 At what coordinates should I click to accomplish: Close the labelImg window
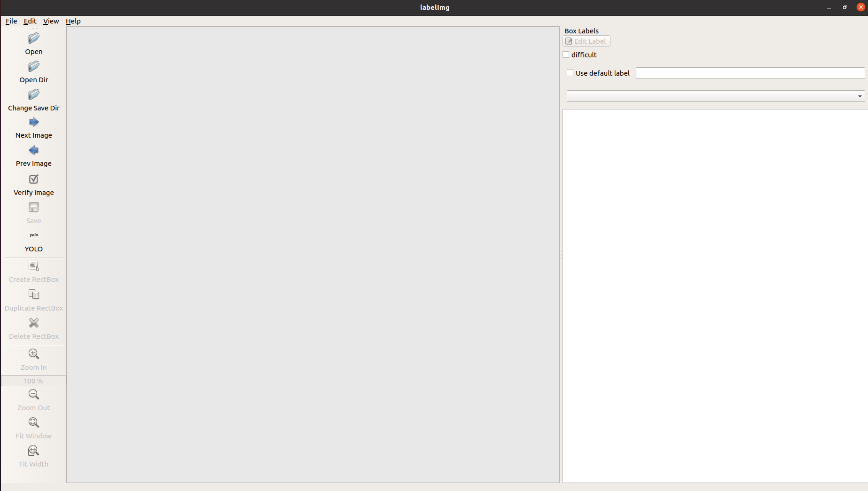click(861, 8)
